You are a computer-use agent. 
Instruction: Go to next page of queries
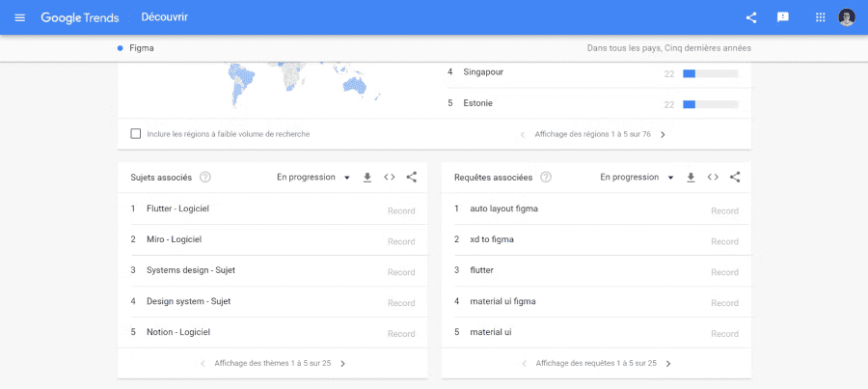[x=668, y=364]
